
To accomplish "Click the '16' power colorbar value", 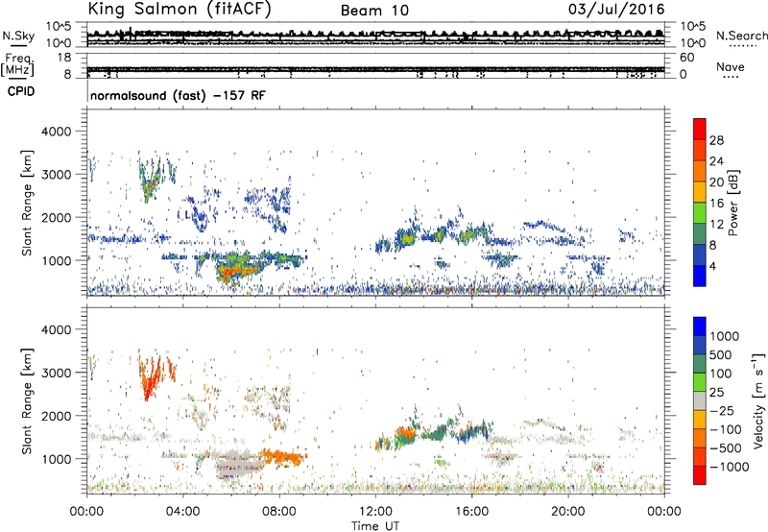I will point(716,203).
